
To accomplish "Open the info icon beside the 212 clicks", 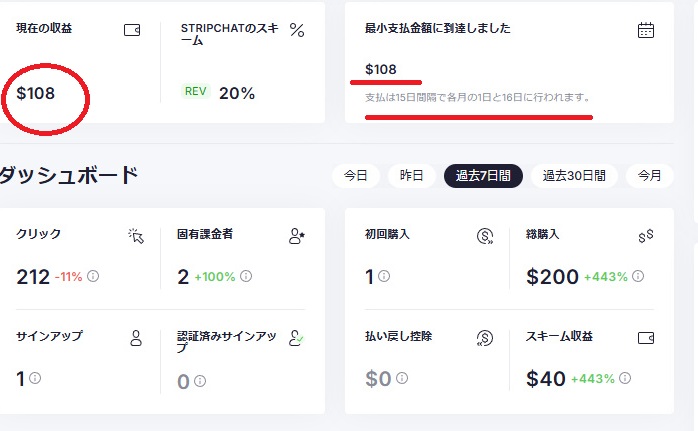I will click(x=93, y=276).
